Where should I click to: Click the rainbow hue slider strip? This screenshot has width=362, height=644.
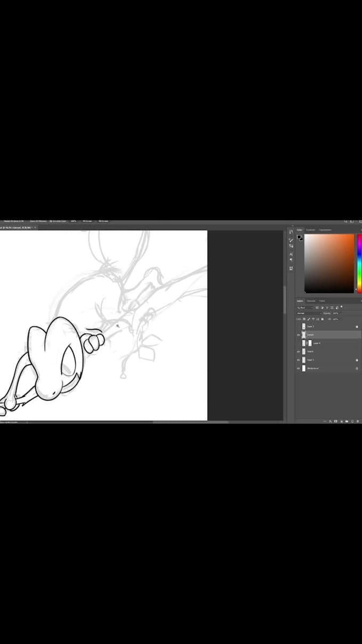click(359, 264)
